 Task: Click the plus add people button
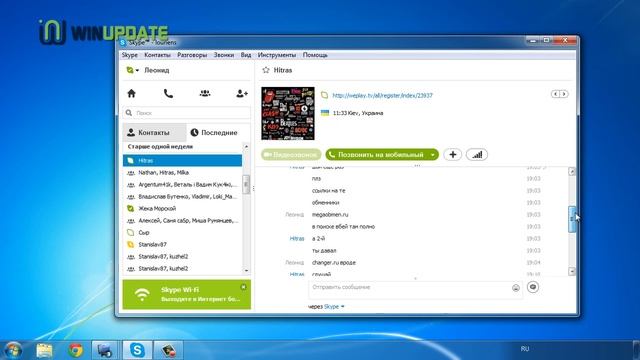coord(452,155)
